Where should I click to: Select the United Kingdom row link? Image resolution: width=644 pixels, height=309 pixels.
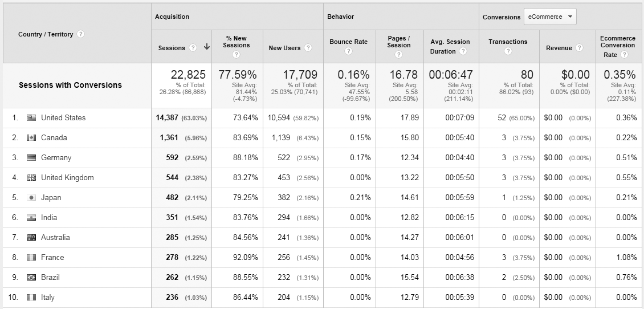coord(67,178)
